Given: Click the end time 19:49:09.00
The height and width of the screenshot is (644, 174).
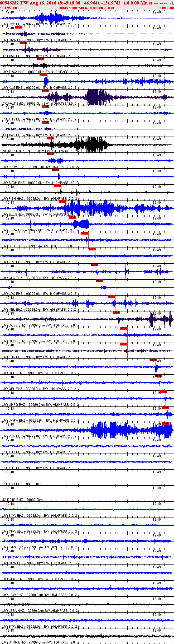Looking at the screenshot, I should point(165,8).
